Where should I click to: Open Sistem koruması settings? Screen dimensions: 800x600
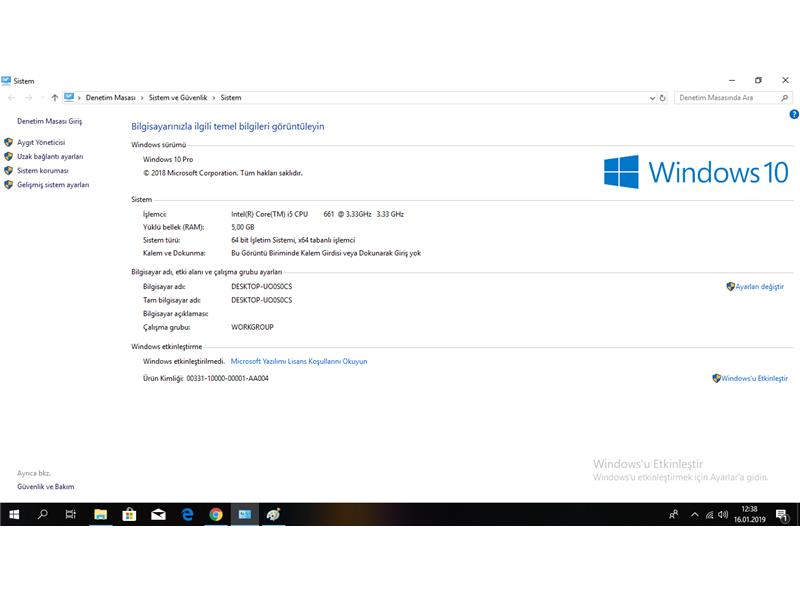point(43,170)
